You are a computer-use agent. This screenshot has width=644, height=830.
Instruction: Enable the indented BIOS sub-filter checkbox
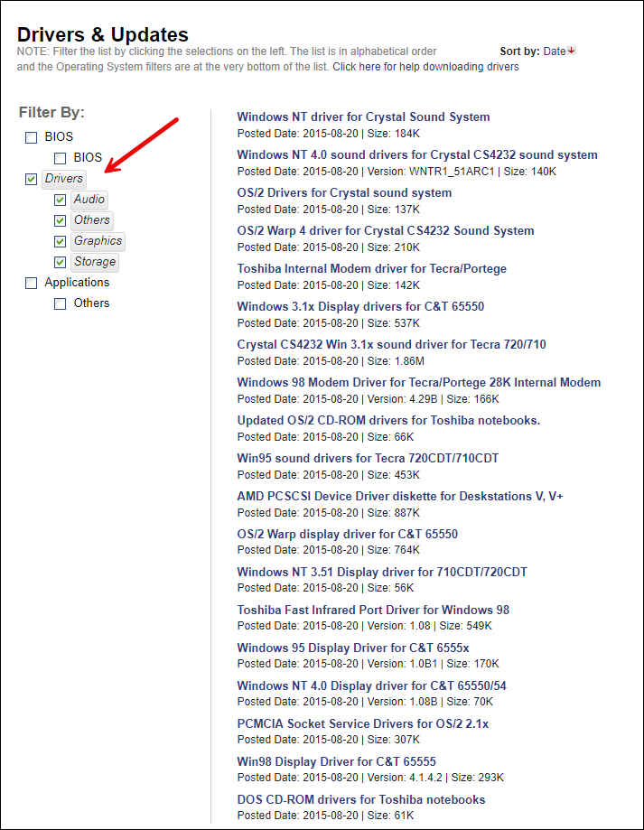[x=61, y=158]
